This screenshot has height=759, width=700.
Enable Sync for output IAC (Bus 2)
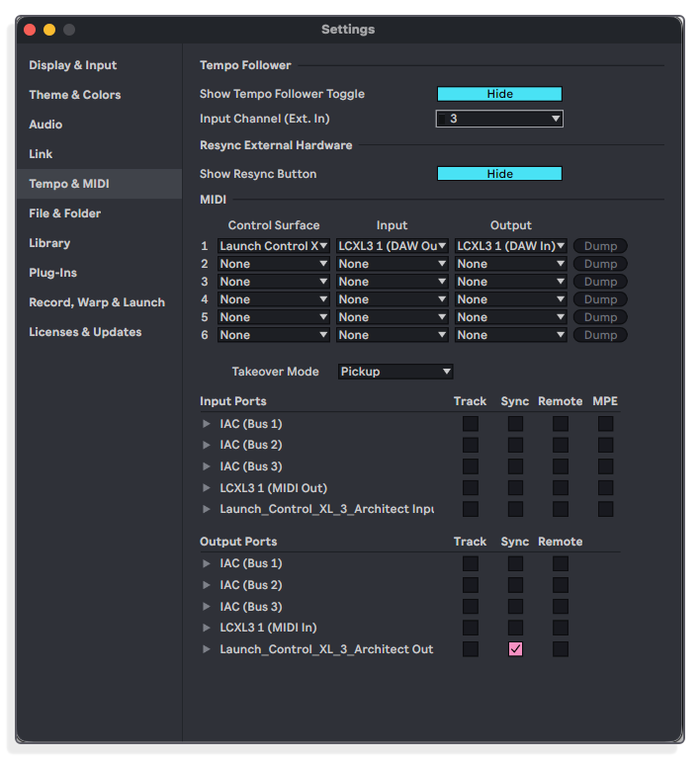tap(515, 585)
